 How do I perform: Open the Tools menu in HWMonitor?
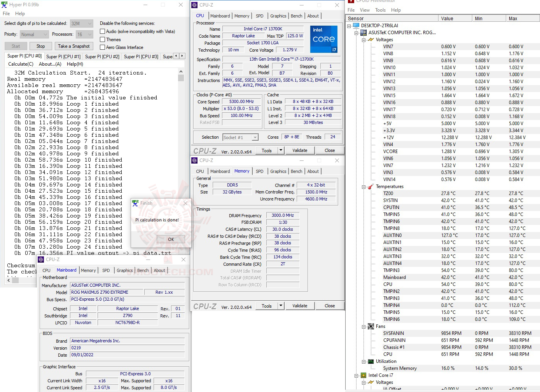[x=381, y=10]
